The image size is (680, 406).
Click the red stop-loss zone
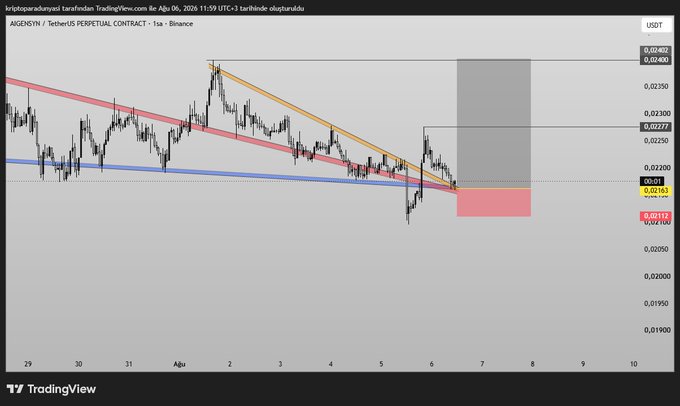pyautogui.click(x=494, y=203)
